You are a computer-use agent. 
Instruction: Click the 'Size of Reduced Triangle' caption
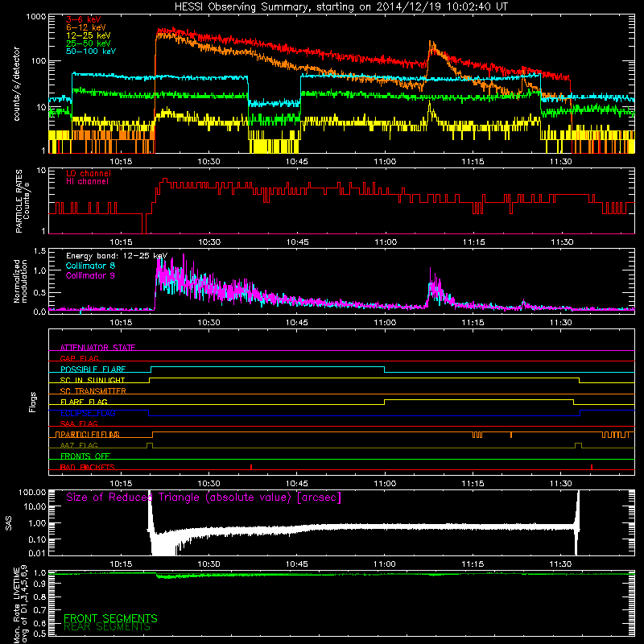tap(204, 497)
